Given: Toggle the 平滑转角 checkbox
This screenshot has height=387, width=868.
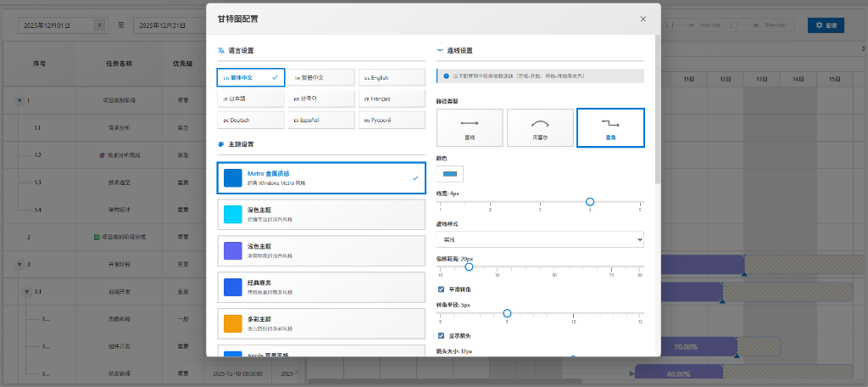Looking at the screenshot, I should 441,289.
